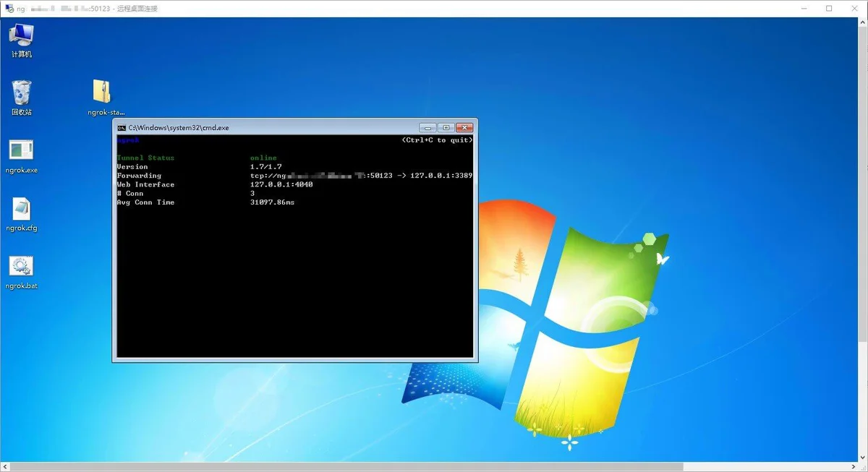Maximize the remote desktop connection window

click(x=829, y=9)
